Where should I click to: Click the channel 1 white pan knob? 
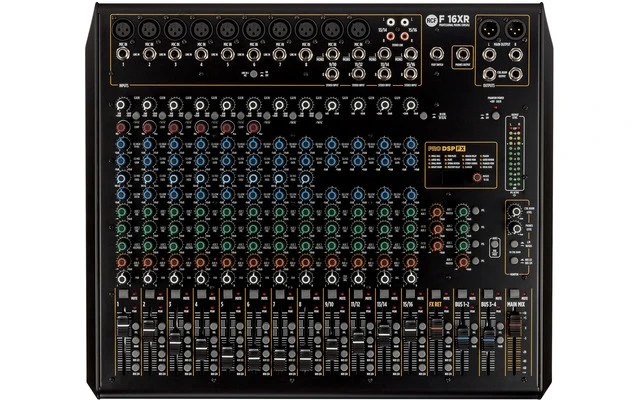(x=122, y=278)
